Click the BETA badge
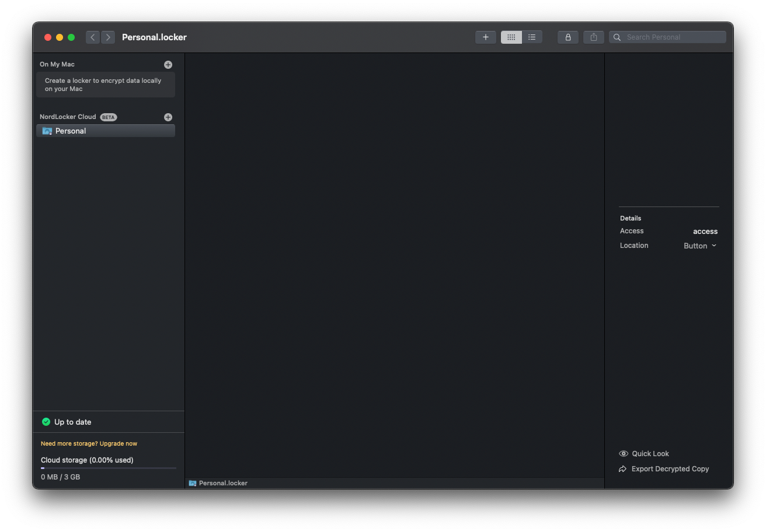This screenshot has width=766, height=532. 109,117
